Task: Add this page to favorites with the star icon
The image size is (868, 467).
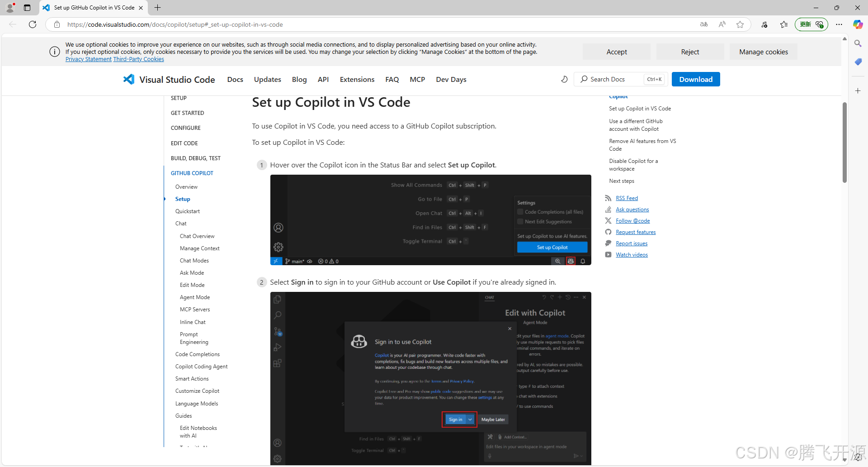Action: [740, 24]
